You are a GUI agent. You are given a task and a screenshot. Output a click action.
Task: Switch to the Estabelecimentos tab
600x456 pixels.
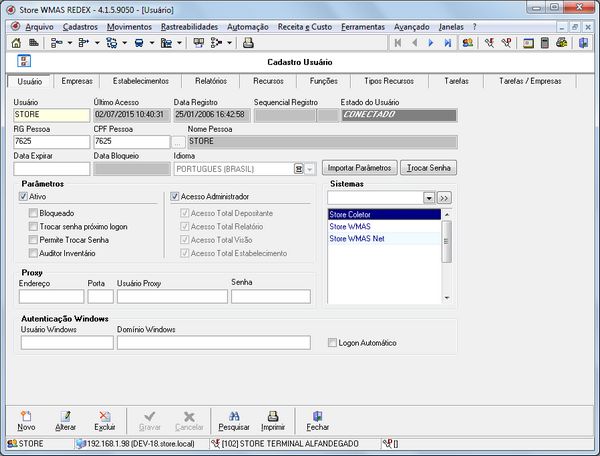[x=141, y=81]
